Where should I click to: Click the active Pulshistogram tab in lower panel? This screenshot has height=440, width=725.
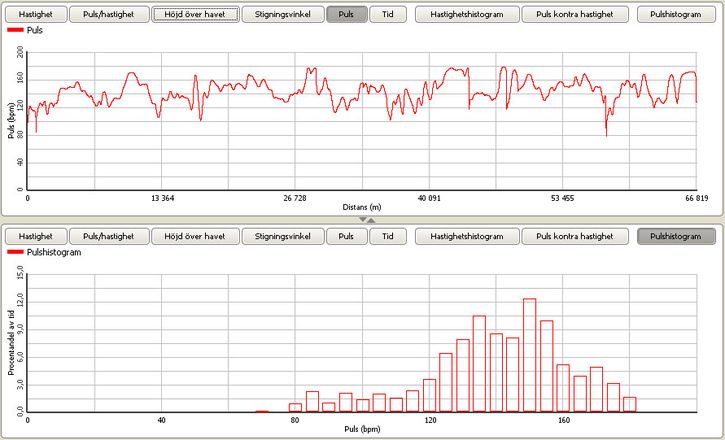pos(676,236)
